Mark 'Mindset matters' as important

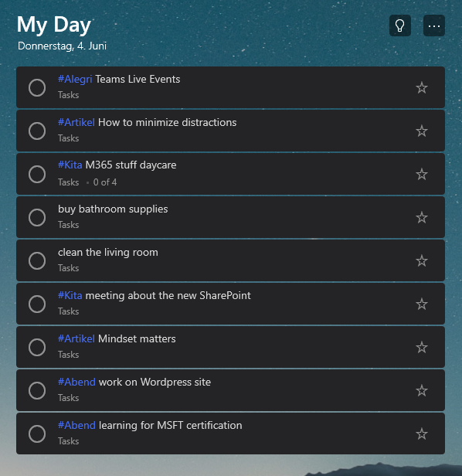tap(422, 347)
